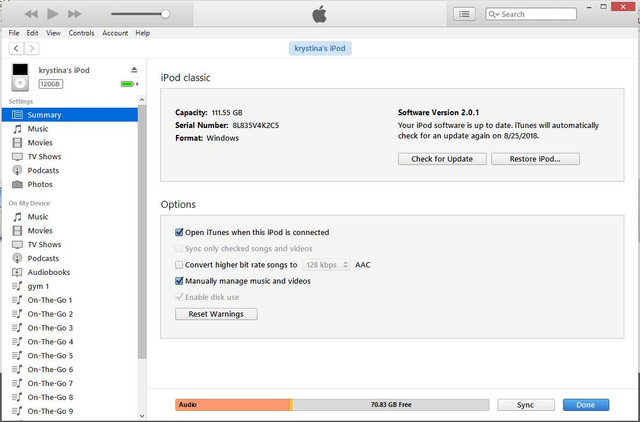
Task: Open the Account menu
Action: click(115, 33)
